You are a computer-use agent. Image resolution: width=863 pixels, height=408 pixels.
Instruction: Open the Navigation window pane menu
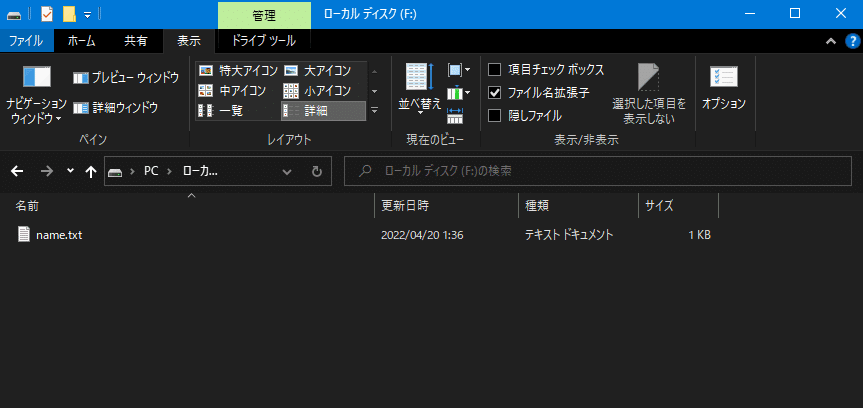click(36, 94)
